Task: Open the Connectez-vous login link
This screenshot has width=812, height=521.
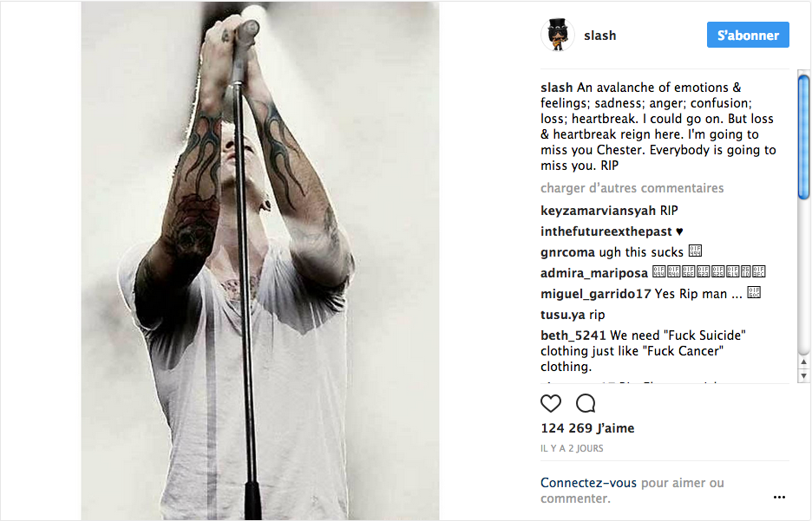Action: (588, 483)
